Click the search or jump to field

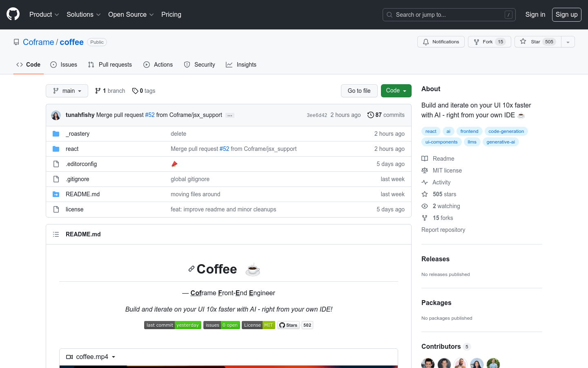(x=449, y=15)
